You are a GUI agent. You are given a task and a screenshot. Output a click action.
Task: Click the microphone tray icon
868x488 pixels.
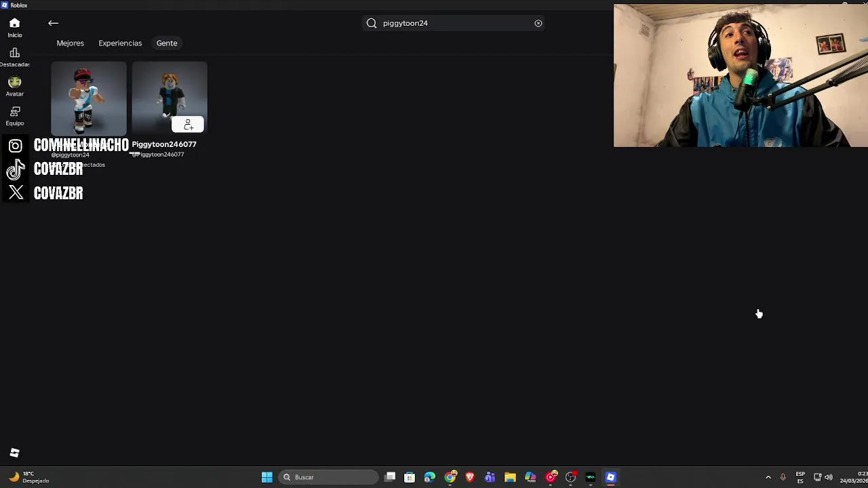[783, 477]
